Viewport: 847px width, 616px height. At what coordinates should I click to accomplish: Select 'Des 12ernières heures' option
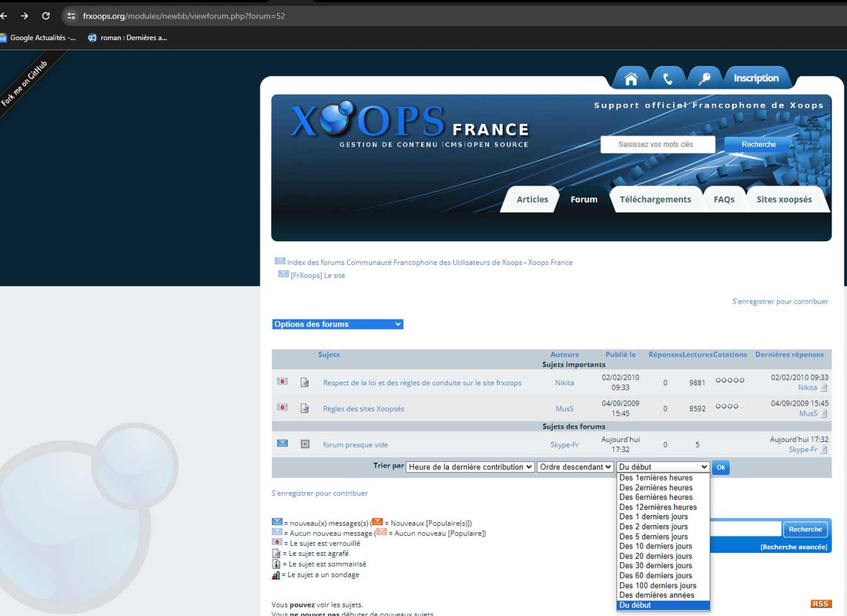[663, 507]
